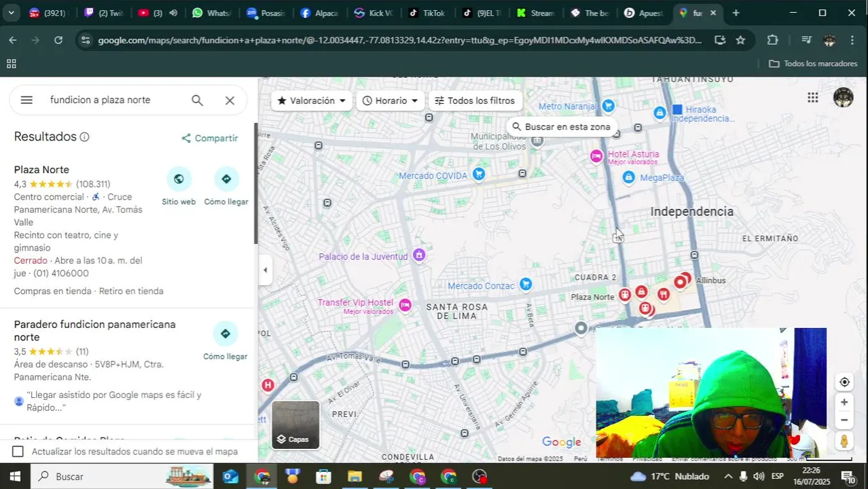Get directions to Plaza Norte
The image size is (868, 489).
point(226,179)
